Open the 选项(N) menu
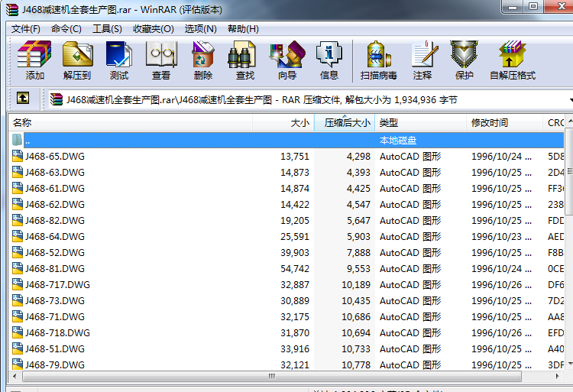Screen dimensions: 573x392 point(200,28)
